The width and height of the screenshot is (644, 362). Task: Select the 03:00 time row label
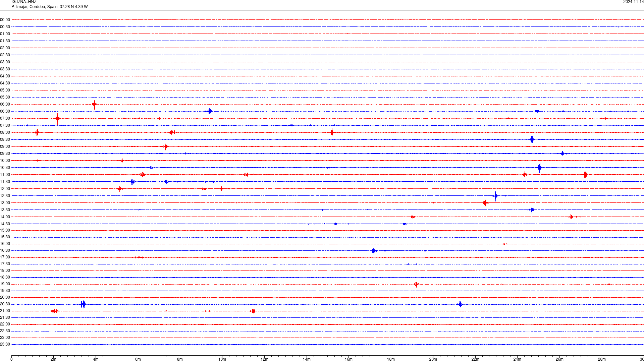coord(5,62)
